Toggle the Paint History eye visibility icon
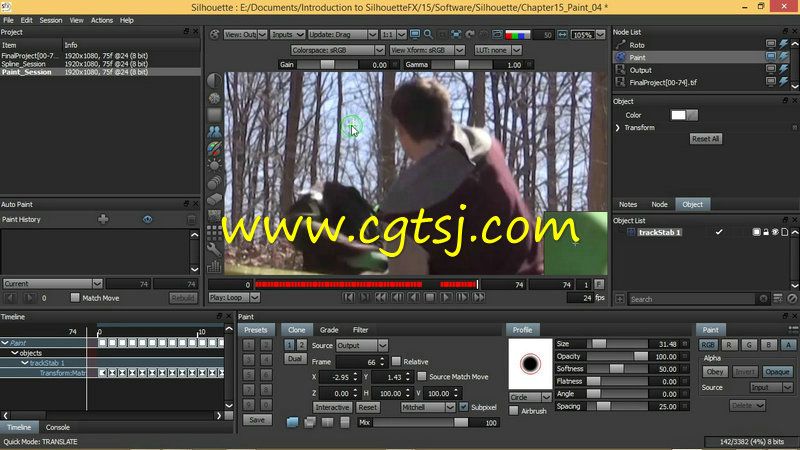Image resolution: width=800 pixels, height=450 pixels. (x=147, y=219)
